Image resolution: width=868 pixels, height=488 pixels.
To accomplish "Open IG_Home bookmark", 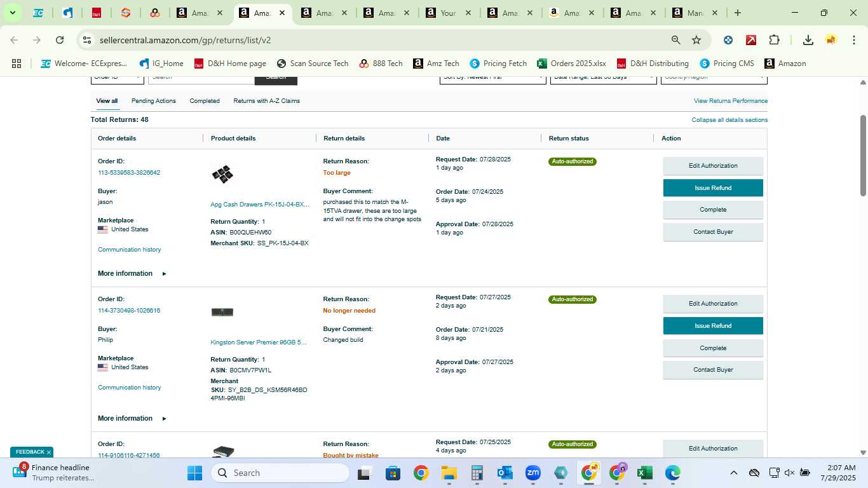I will click(161, 64).
